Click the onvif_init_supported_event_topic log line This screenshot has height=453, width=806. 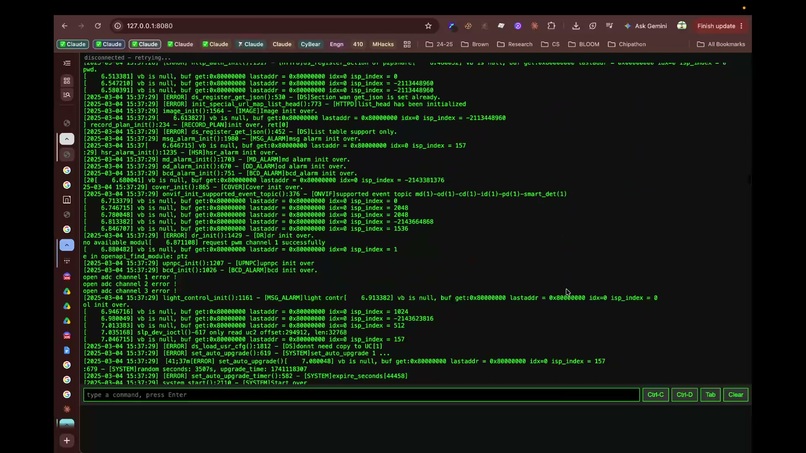pos(325,194)
